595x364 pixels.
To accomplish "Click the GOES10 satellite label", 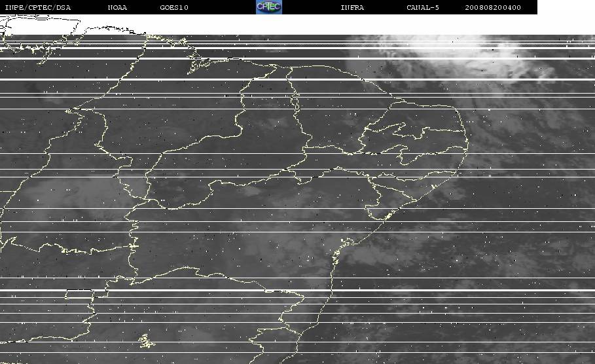I will click(x=174, y=7).
